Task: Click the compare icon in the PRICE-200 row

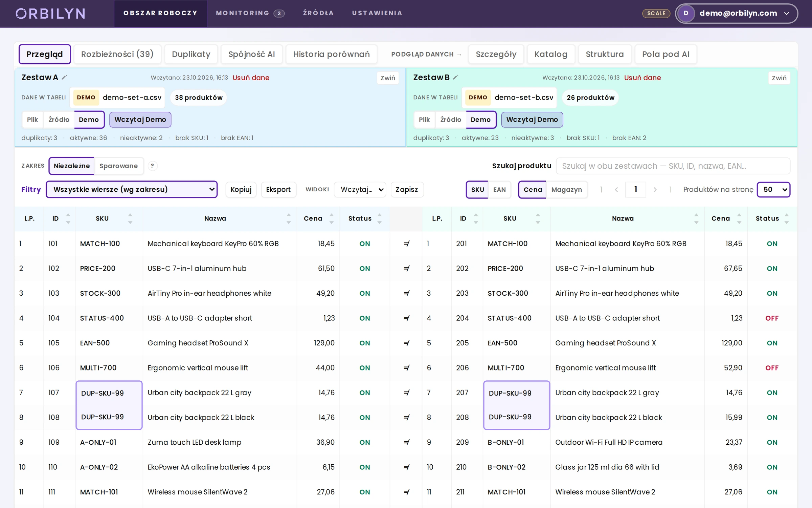Action: click(x=406, y=268)
